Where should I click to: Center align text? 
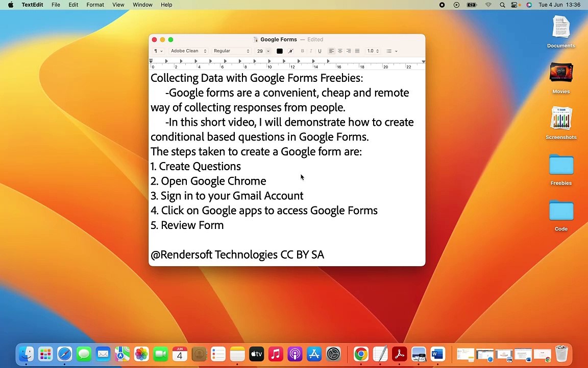click(340, 51)
